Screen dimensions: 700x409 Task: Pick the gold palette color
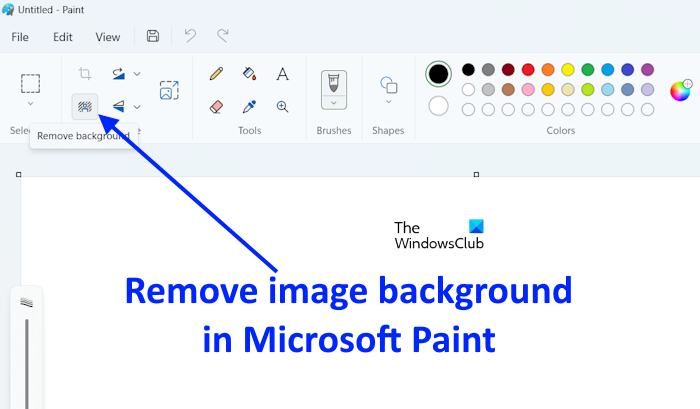548,90
